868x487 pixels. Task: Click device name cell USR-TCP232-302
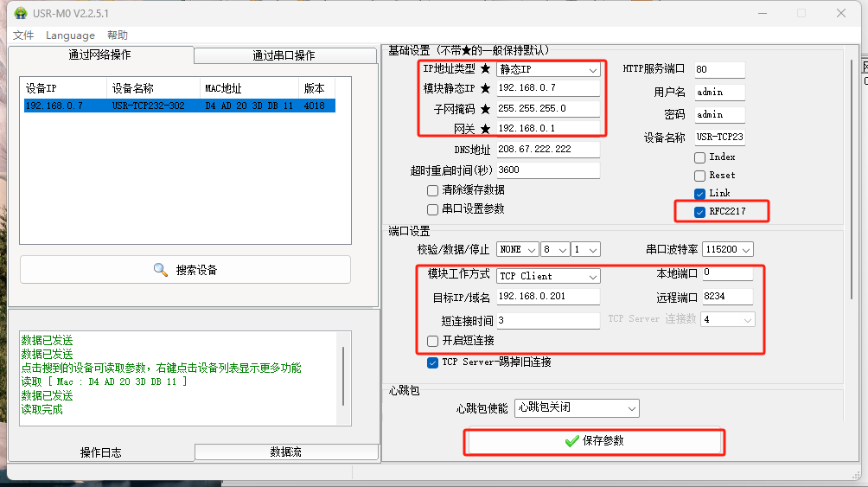click(x=149, y=106)
